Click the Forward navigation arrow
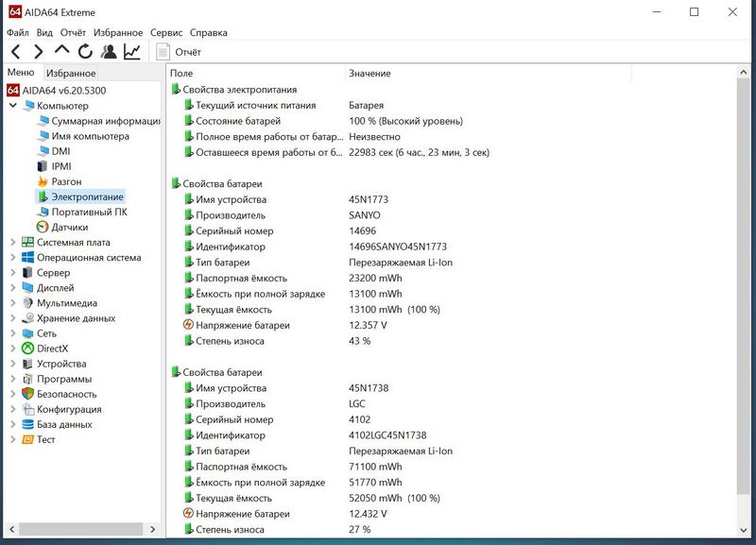This screenshot has width=756, height=545. click(39, 52)
